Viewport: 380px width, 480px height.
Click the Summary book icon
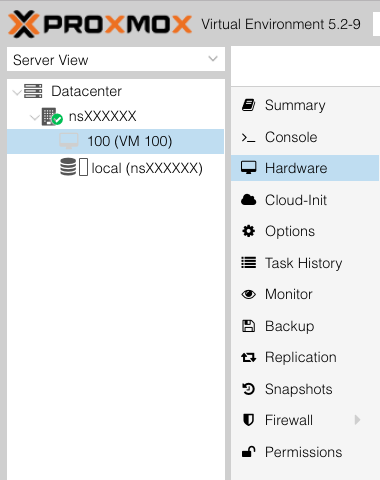[248, 105]
